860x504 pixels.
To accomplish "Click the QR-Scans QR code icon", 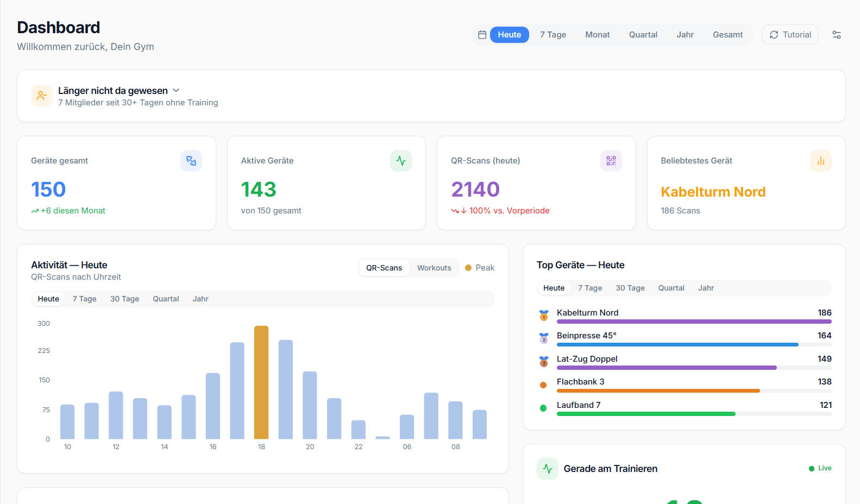I will (x=611, y=161).
